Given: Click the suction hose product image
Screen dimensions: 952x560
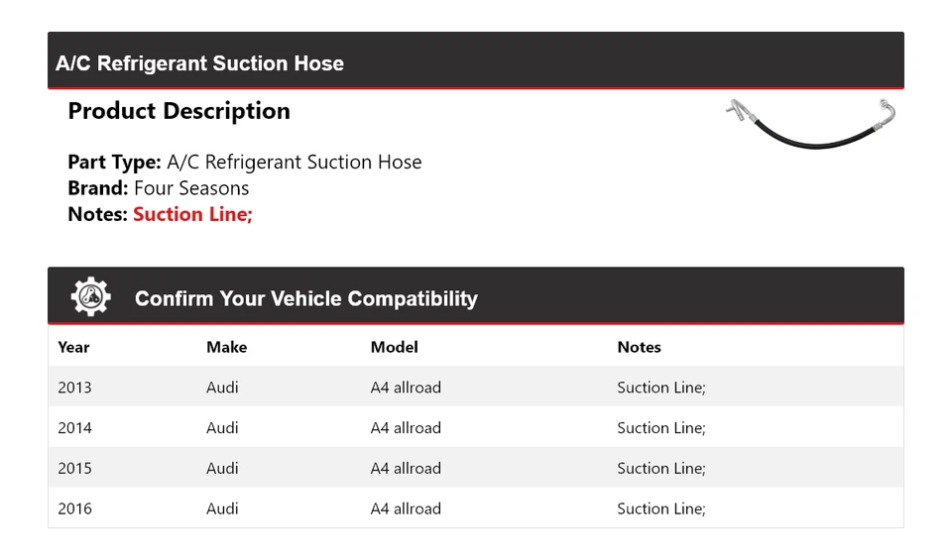Looking at the screenshot, I should coord(810,123).
